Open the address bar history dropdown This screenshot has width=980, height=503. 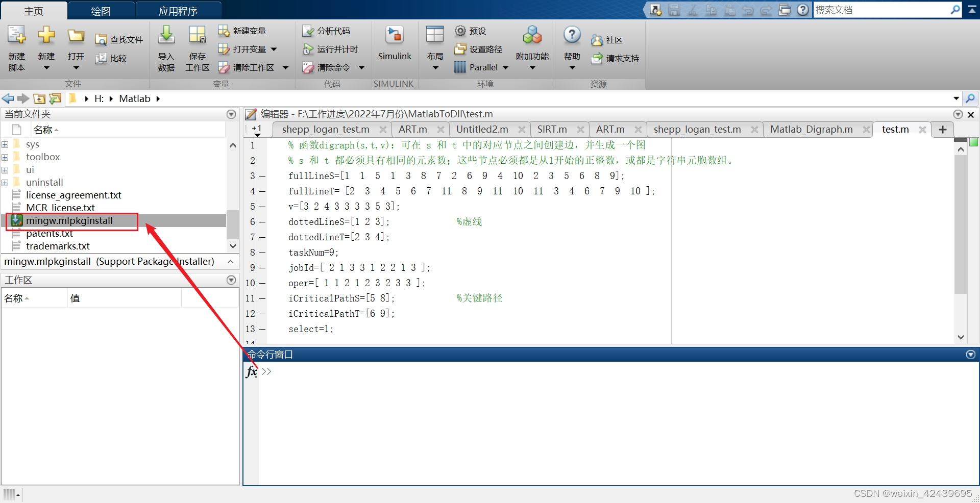point(956,98)
